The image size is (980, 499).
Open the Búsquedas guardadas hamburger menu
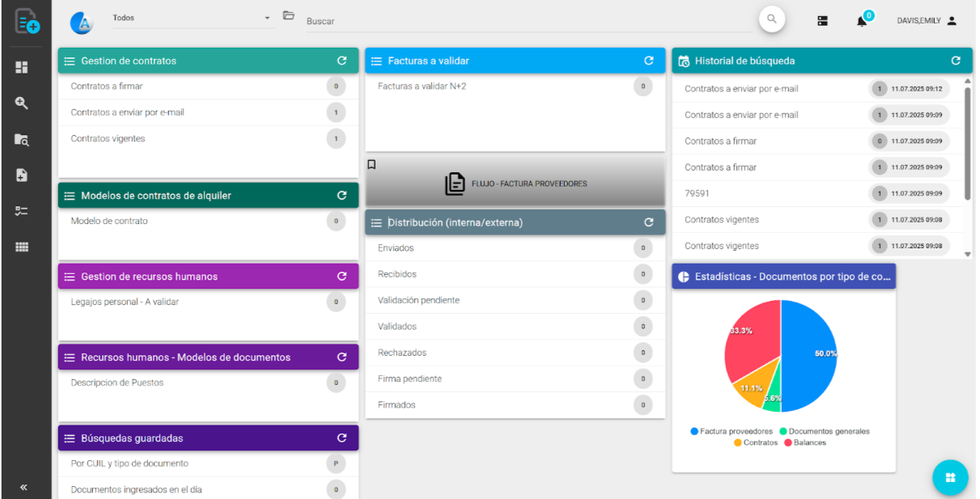(70, 438)
